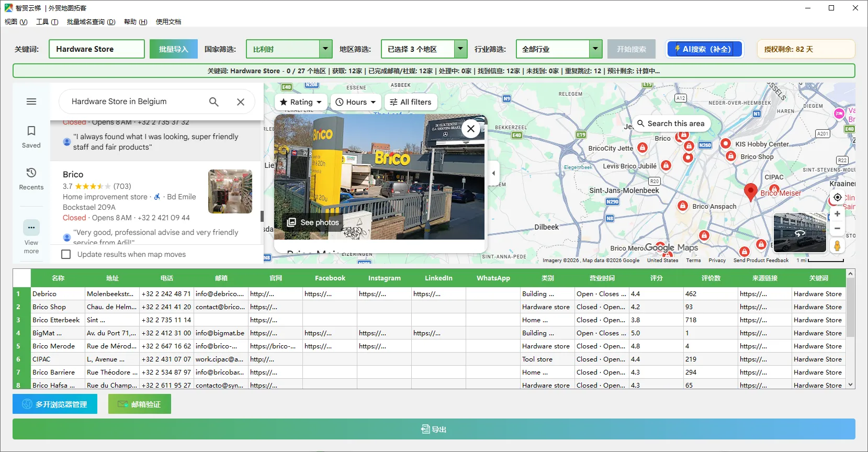Collapse the side panel arrow on map
Image resolution: width=868 pixels, height=452 pixels.
(x=493, y=173)
